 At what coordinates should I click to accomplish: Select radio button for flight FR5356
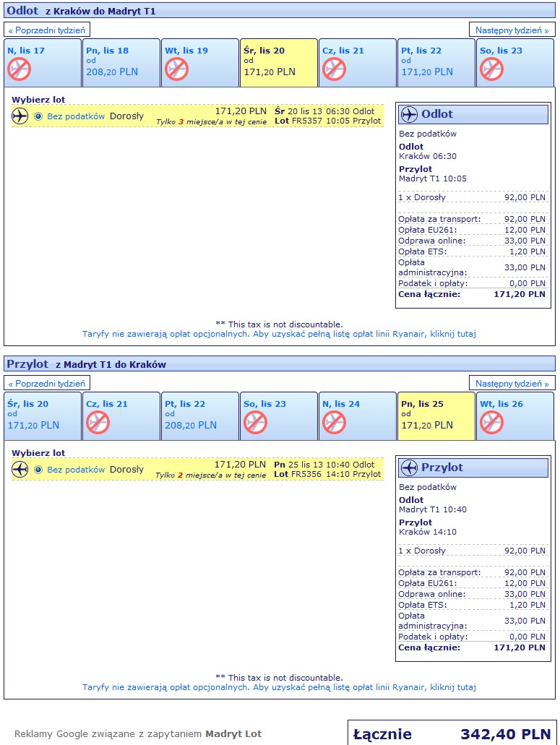pyautogui.click(x=38, y=470)
